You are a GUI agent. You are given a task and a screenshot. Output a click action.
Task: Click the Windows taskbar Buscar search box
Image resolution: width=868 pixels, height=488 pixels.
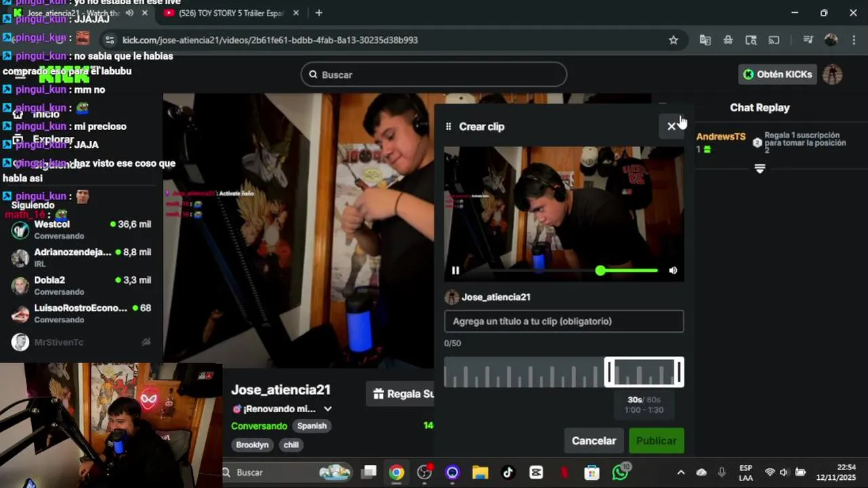[288, 472]
